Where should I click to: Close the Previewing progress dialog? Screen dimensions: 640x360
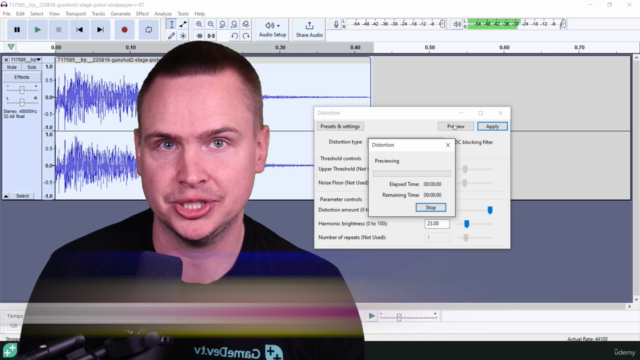(x=448, y=145)
